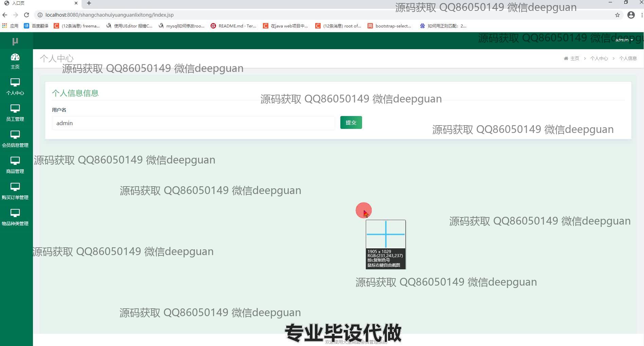Open the bootstrap-select bookmark
Viewport: 644px width, 346px height.
[389, 26]
